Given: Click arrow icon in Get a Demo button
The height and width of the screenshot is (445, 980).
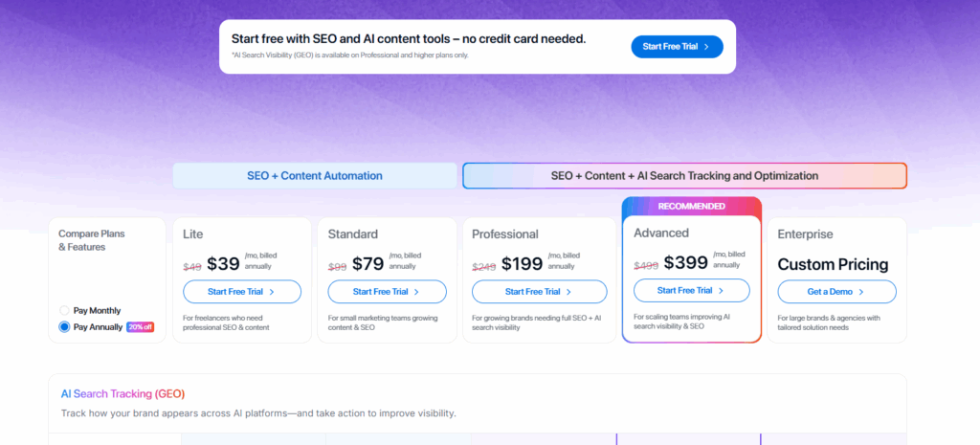Looking at the screenshot, I should click(861, 292).
